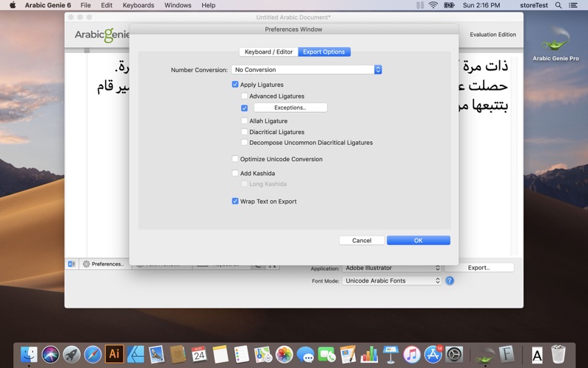Open Pages document icon in dock
The height and width of the screenshot is (368, 588).
[x=348, y=354]
